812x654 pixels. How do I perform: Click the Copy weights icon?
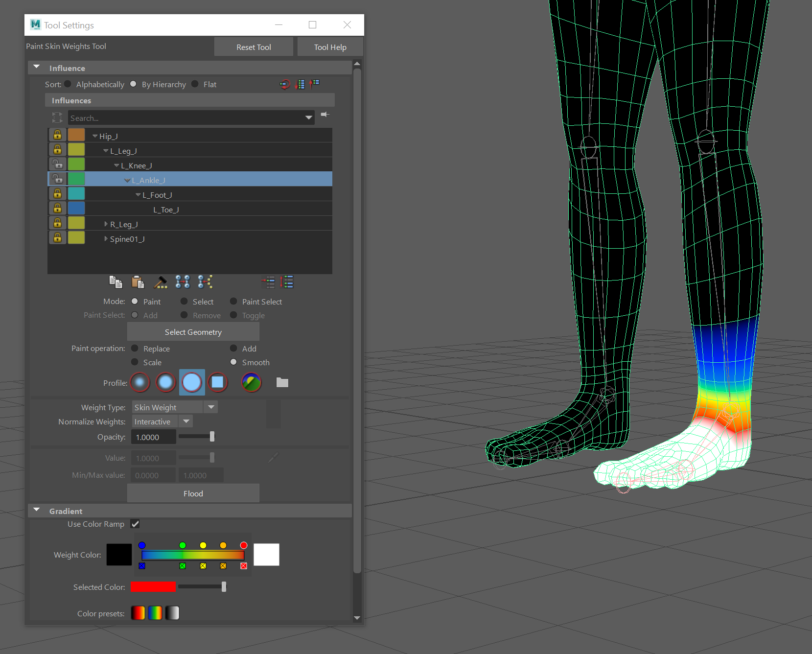[116, 282]
